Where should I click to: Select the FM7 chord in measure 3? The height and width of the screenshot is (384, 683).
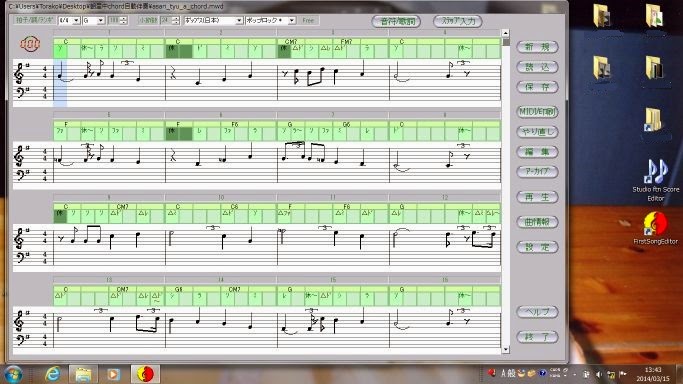coord(346,42)
